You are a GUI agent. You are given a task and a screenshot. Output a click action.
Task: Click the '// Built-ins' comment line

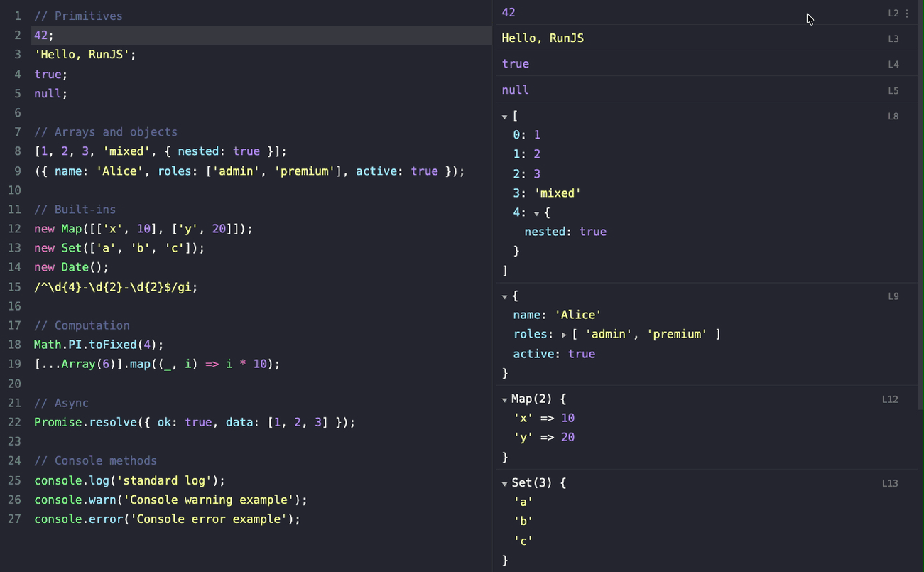coord(75,210)
